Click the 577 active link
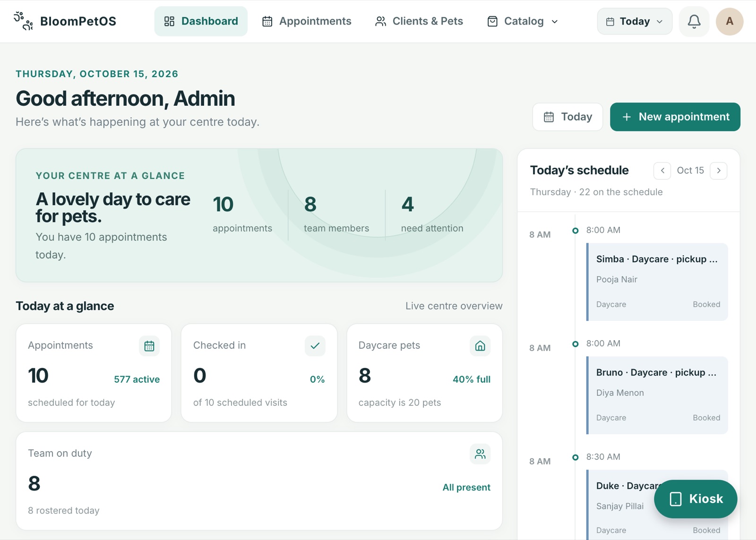This screenshot has height=540, width=756. 137,379
